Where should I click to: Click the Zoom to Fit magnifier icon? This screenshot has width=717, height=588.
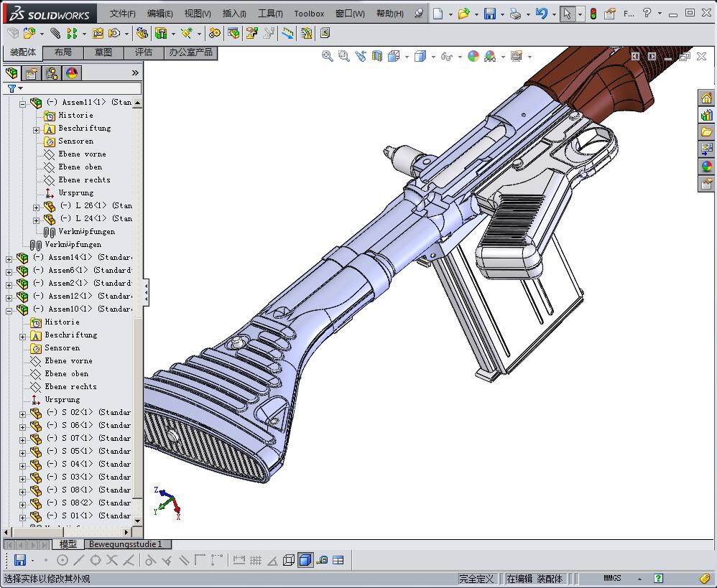point(327,56)
